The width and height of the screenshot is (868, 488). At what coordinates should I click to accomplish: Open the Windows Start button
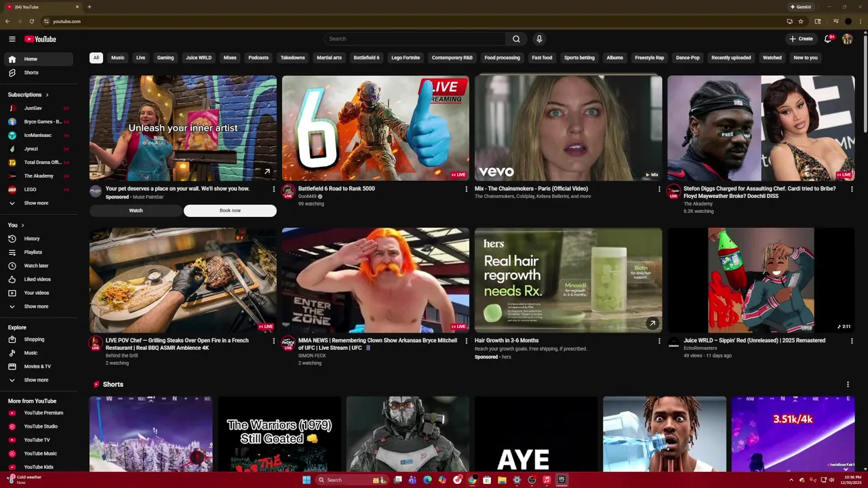point(307,480)
